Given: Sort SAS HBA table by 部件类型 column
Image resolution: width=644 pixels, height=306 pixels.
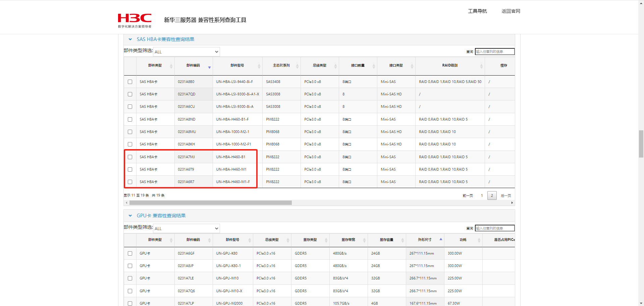Looking at the screenshot, I should point(155,65).
